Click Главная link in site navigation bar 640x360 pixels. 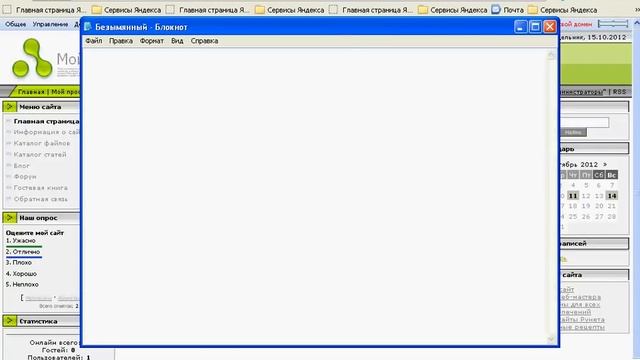[31, 92]
